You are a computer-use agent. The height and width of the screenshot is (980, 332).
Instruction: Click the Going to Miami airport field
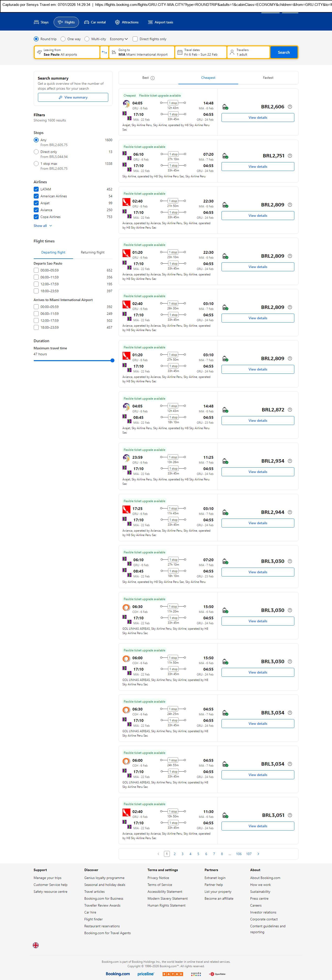pos(142,52)
